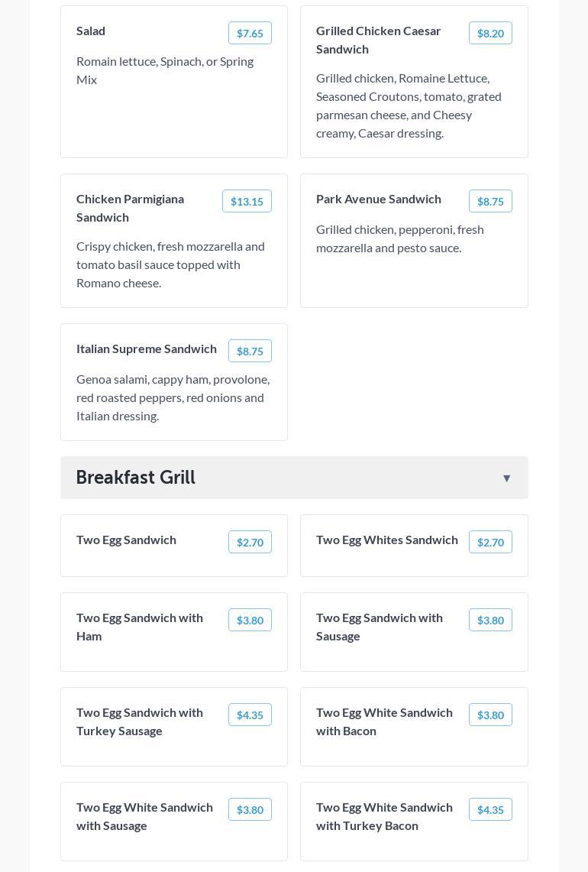
Task: Select the Turkey Sausage egg sandwich $4.35 price
Action: point(250,715)
